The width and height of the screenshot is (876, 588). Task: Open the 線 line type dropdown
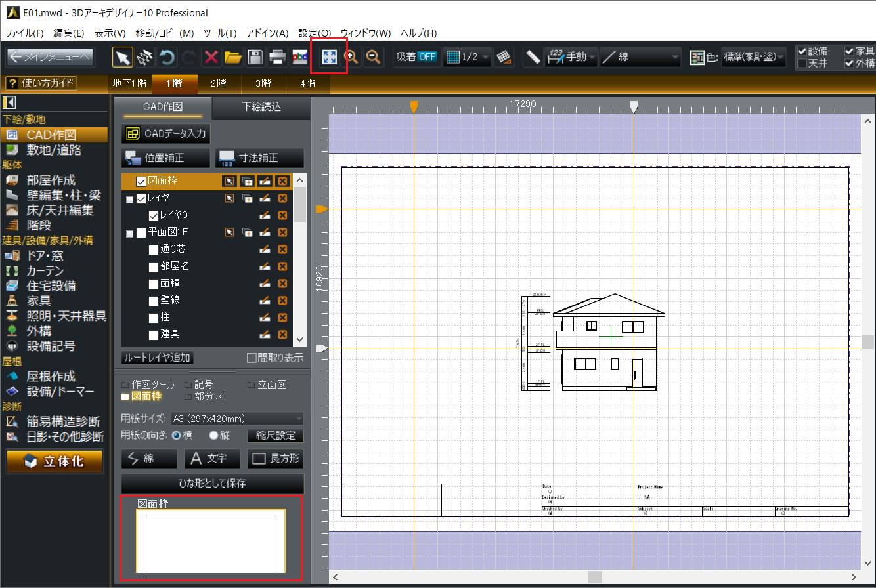point(640,57)
